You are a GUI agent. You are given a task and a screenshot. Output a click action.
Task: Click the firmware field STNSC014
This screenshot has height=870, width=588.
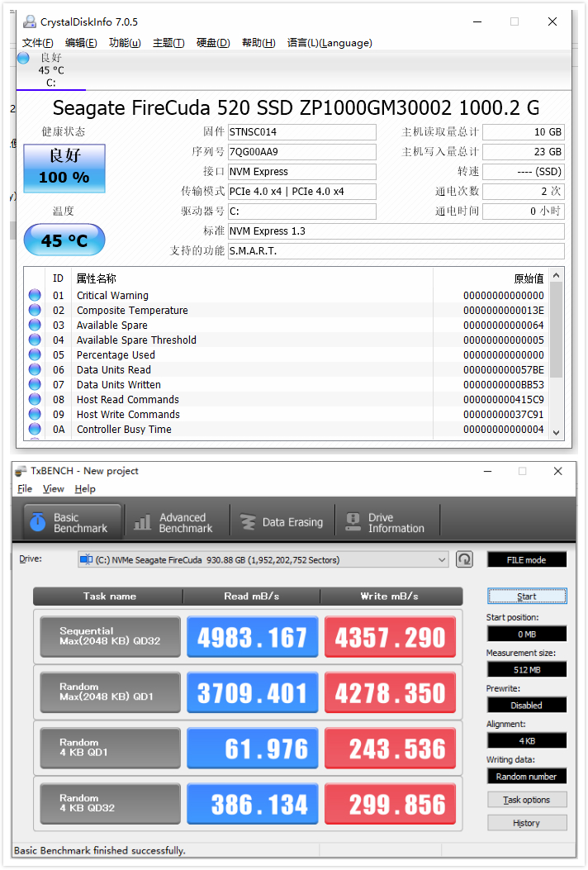301,132
